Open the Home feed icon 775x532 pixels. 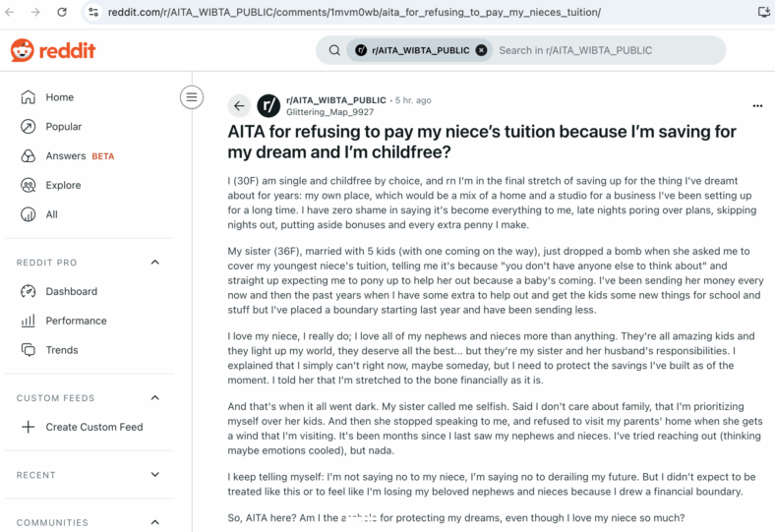[x=29, y=97]
